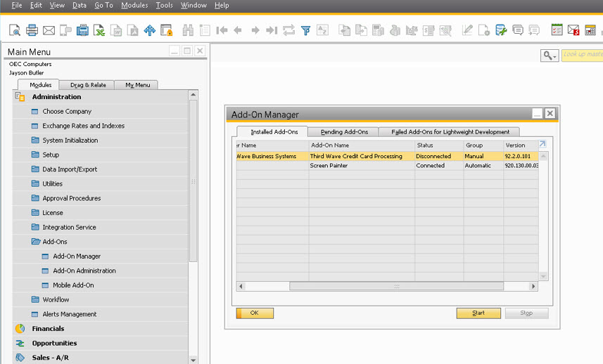
Task: Click the Export to Excel icon
Action: 99,30
